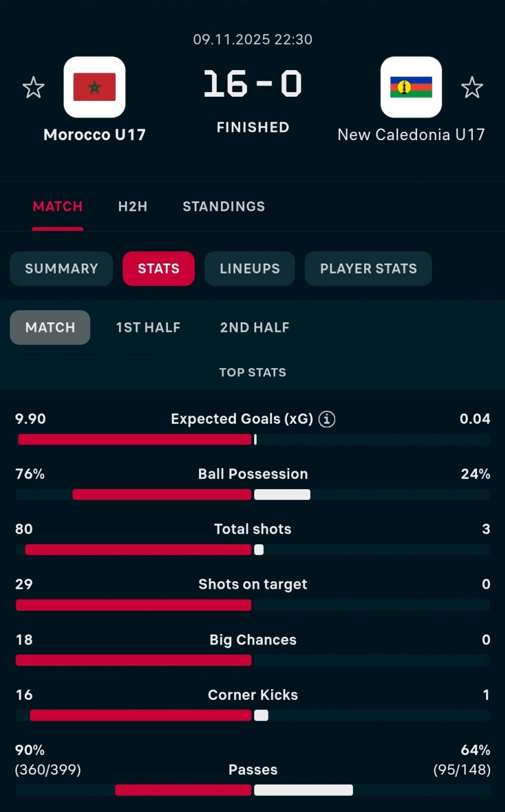Favorite New Caledonia U17 with the star
The image size is (505, 812).
(x=472, y=88)
